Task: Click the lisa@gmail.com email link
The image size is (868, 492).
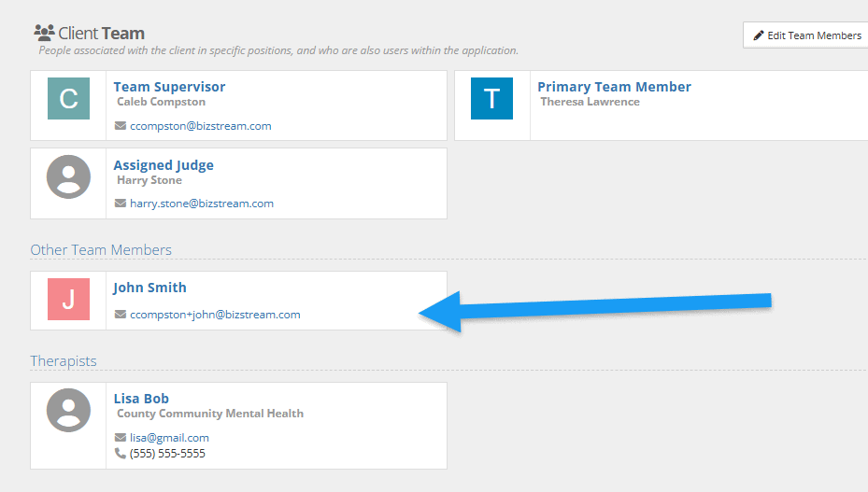Action: click(169, 438)
